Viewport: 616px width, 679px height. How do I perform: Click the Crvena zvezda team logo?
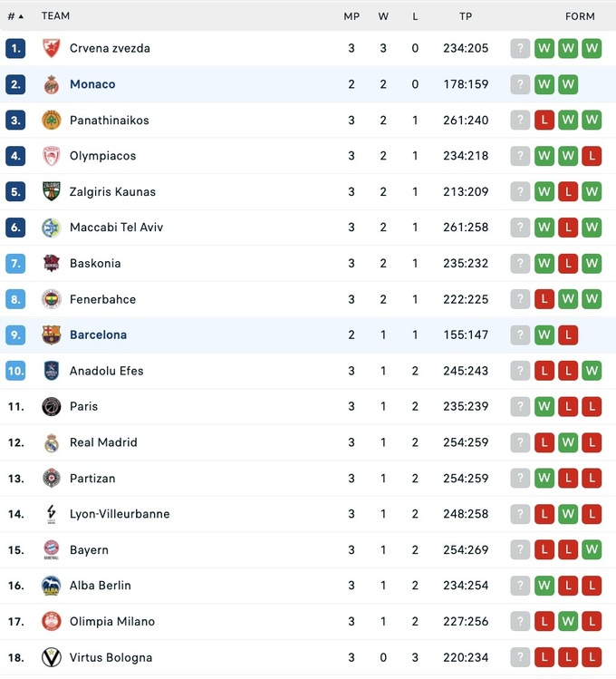click(52, 49)
